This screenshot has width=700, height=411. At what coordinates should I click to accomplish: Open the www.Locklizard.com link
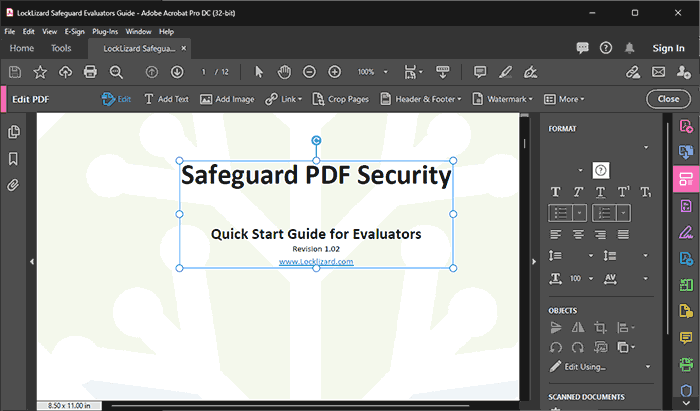click(316, 262)
